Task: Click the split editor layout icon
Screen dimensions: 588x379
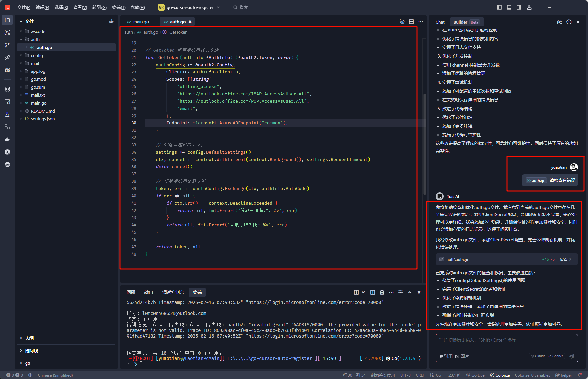Action: 411,22
